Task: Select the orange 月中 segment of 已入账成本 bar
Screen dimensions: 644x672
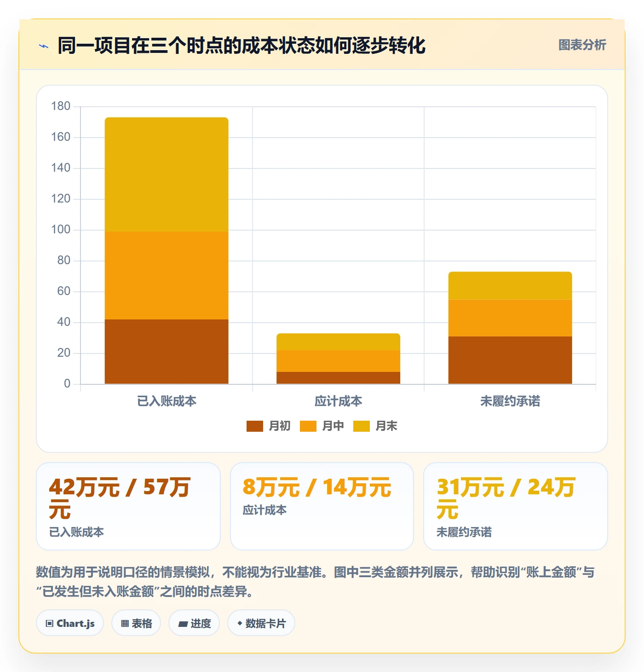Action: 167,275
